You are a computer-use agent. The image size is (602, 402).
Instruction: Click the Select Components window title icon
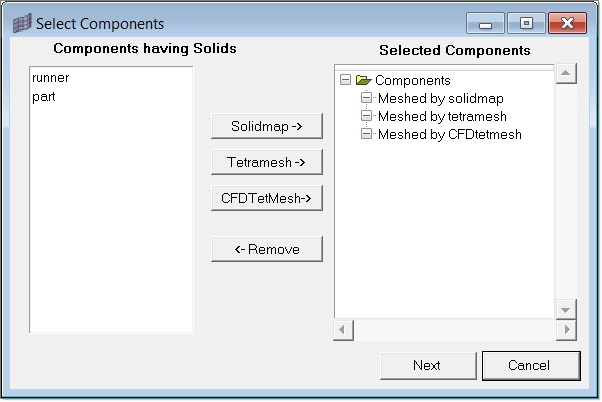click(20, 22)
